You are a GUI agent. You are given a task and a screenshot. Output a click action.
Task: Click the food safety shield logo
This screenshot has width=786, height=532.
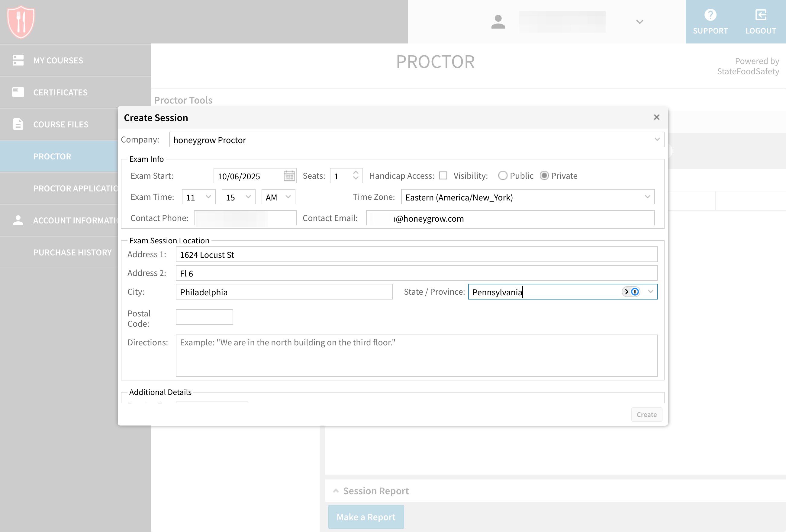[x=21, y=22]
